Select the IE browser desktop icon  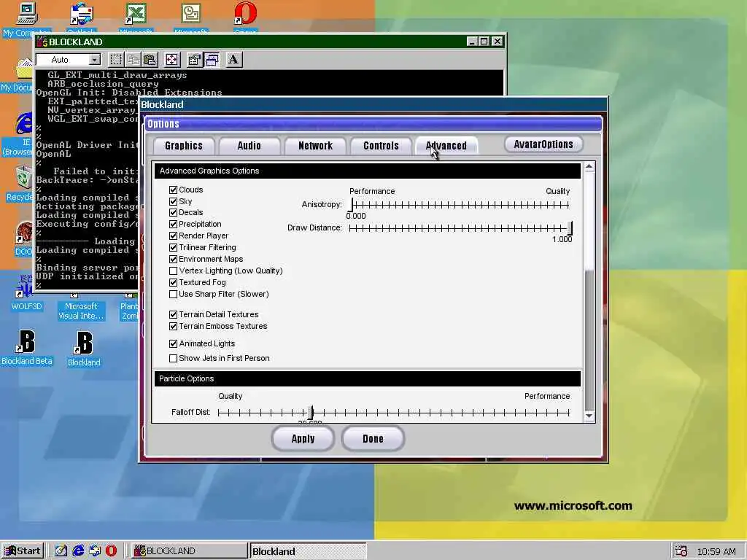coord(20,135)
